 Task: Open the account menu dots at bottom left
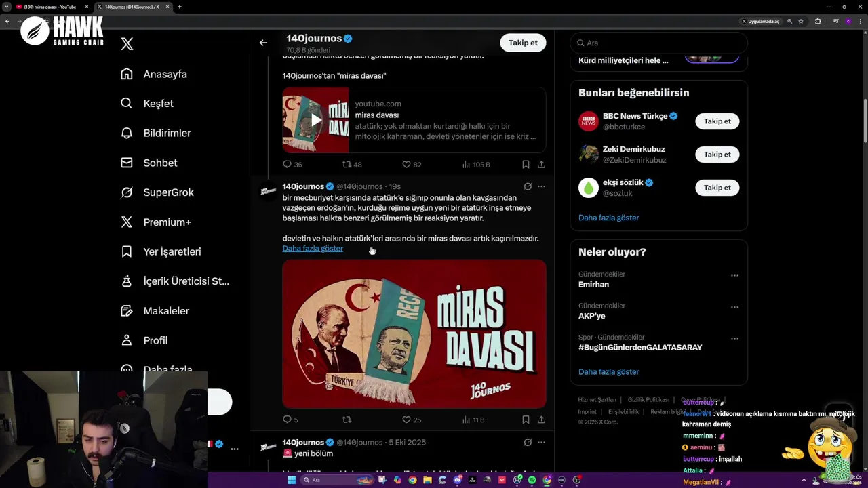tap(235, 449)
